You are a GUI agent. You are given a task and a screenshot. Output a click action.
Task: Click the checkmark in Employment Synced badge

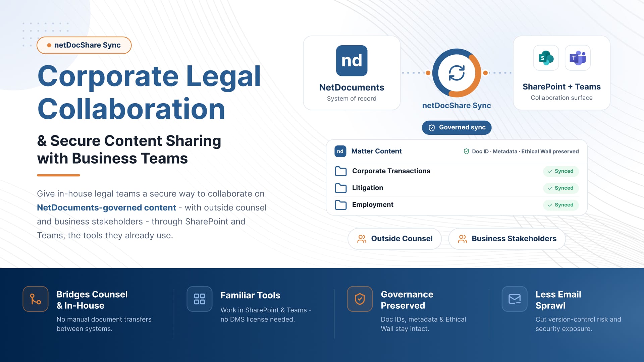click(x=550, y=205)
